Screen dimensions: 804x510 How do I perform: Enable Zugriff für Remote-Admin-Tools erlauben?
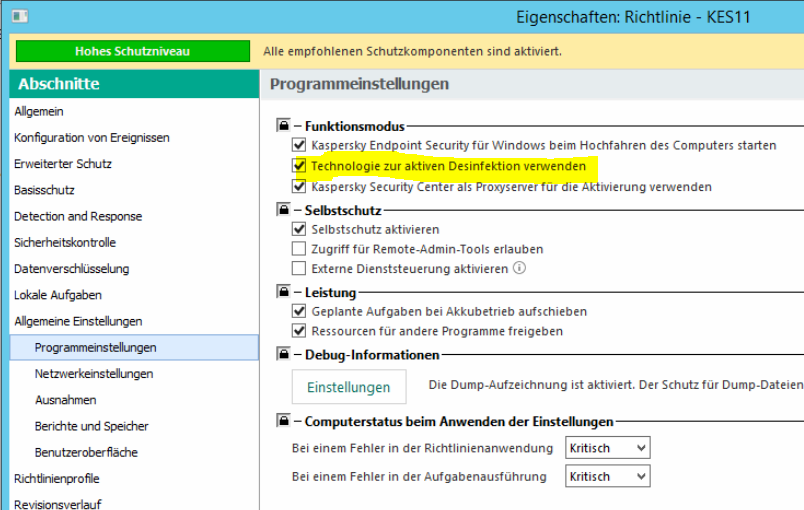pyautogui.click(x=299, y=249)
